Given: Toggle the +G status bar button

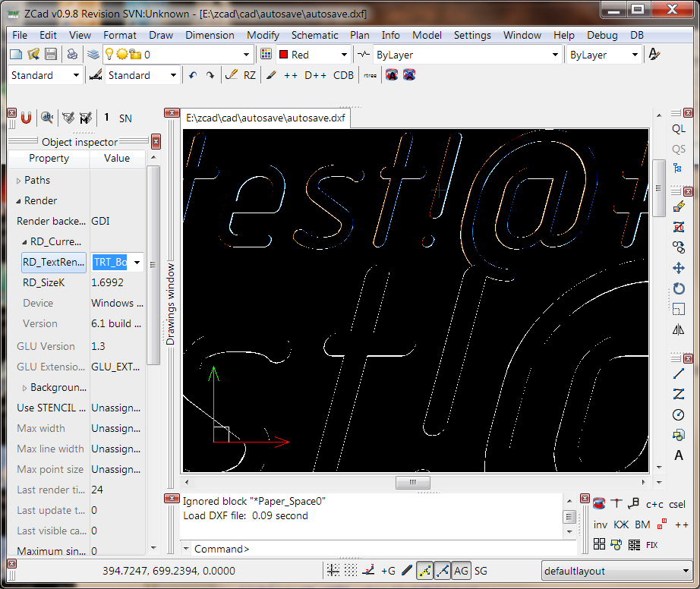Looking at the screenshot, I should pos(388,571).
